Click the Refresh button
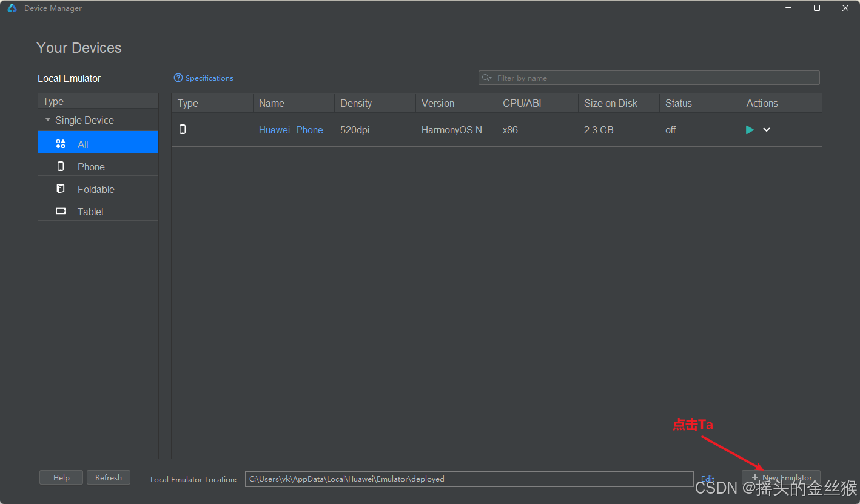This screenshot has height=504, width=860. [109, 477]
